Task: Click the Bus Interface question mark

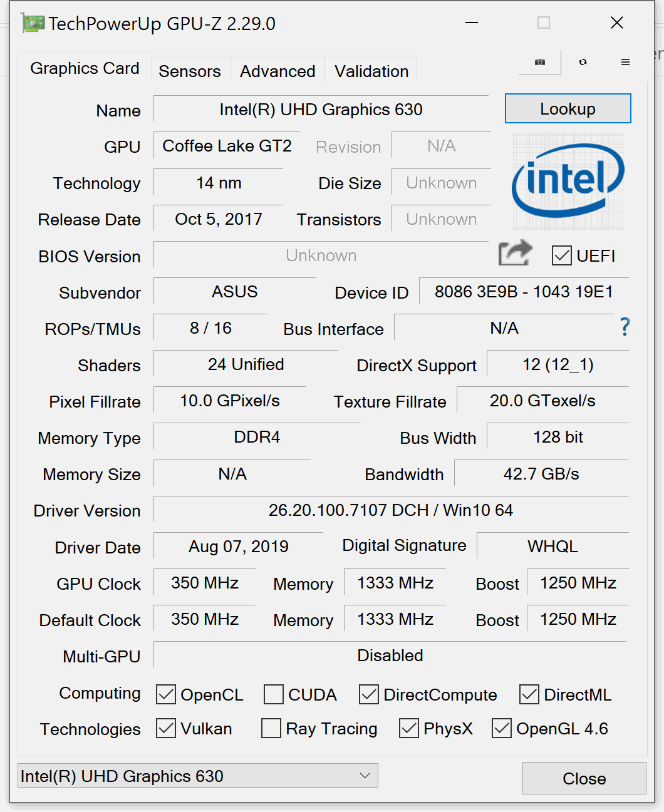Action: click(x=625, y=327)
